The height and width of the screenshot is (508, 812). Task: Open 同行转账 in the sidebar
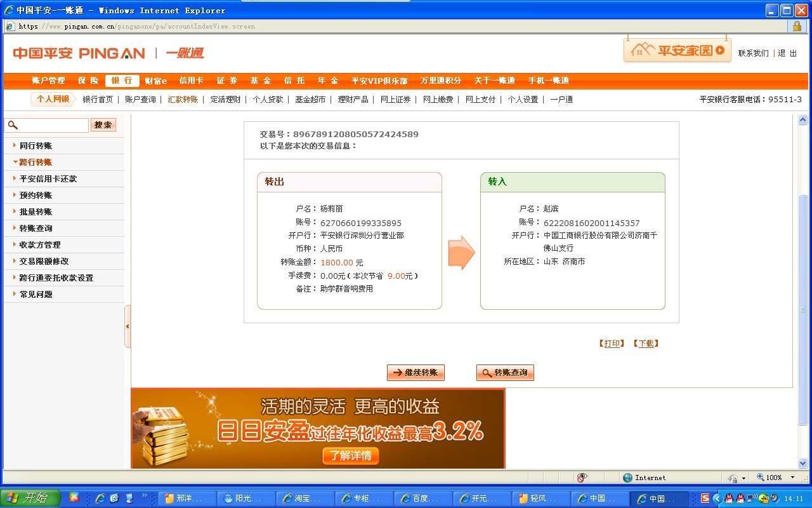click(36, 146)
